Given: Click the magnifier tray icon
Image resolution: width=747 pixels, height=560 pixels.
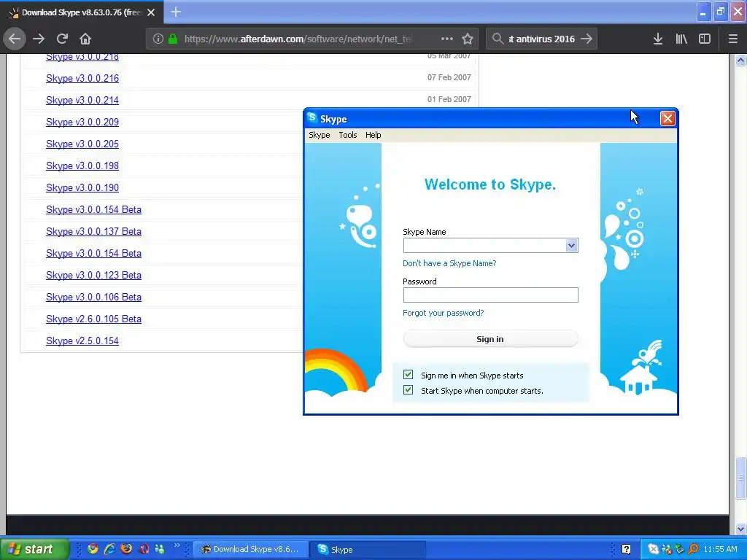Looking at the screenshot, I should pyautogui.click(x=693, y=549).
